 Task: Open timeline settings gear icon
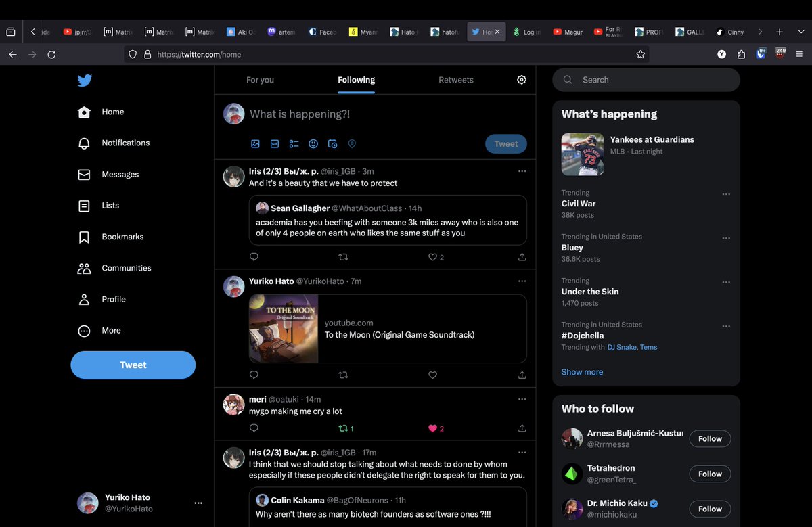[x=522, y=80]
